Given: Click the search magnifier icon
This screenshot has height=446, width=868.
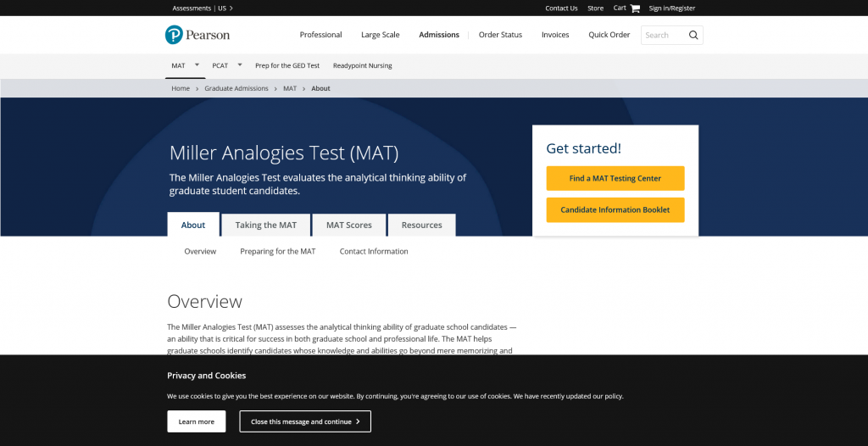Looking at the screenshot, I should tap(693, 36).
